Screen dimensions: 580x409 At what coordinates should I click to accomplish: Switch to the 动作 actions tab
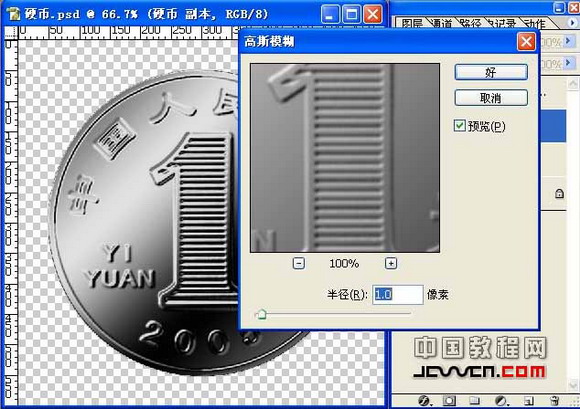point(535,24)
